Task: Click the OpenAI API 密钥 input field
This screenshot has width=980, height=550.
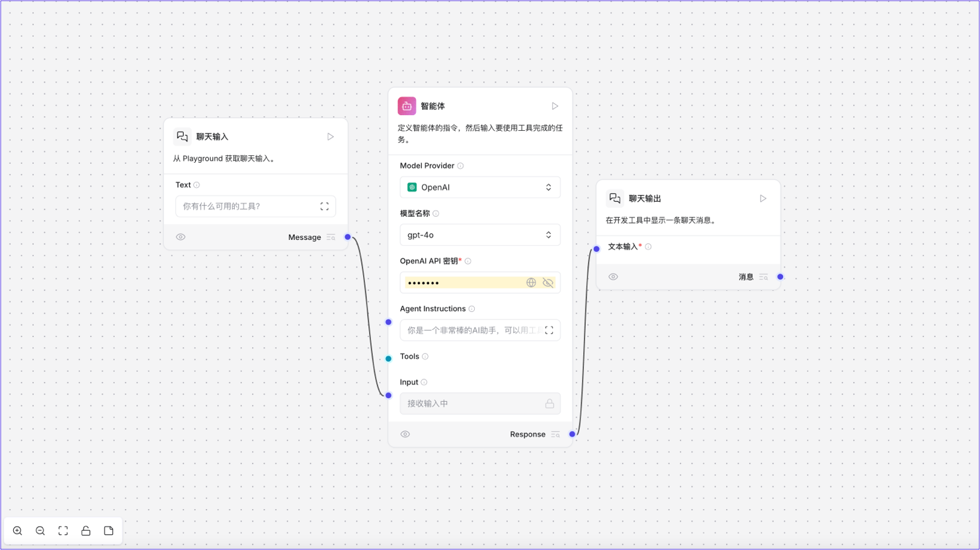Action: click(x=463, y=282)
